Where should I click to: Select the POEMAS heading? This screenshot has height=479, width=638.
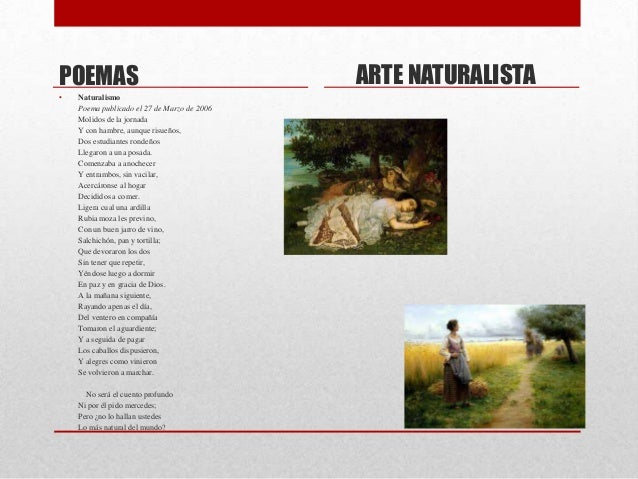[x=99, y=75]
